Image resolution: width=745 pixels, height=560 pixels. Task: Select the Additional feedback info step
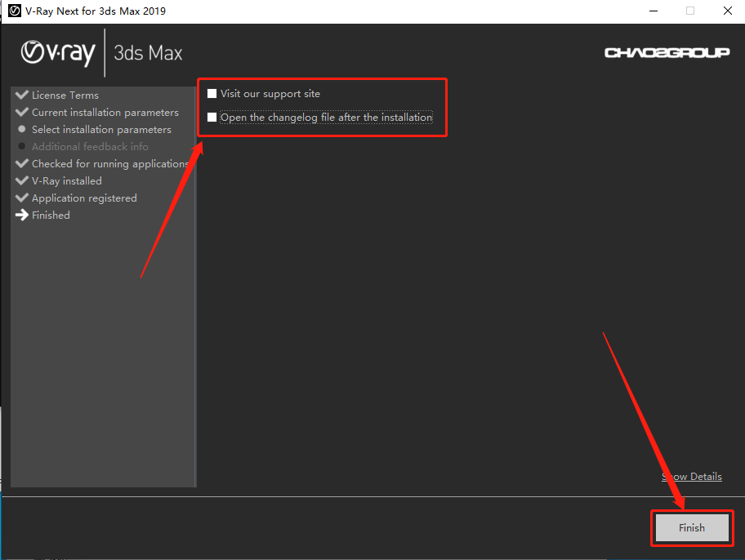(x=90, y=147)
